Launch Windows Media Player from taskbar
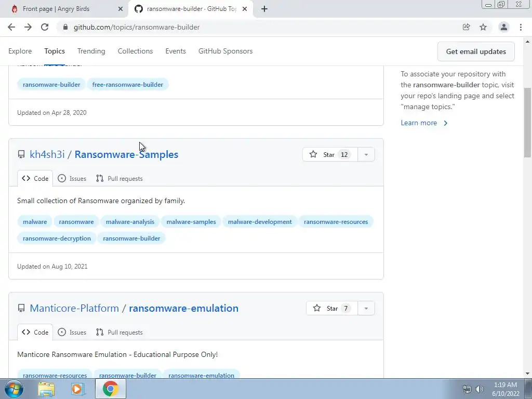Viewport: 532px width, 399px height. pos(78,389)
